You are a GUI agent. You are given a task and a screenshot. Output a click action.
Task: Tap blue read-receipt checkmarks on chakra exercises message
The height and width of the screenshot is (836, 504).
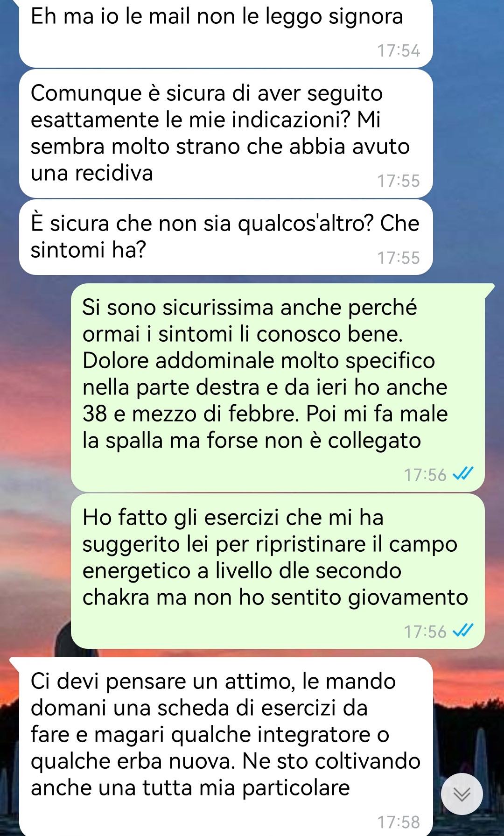463,631
